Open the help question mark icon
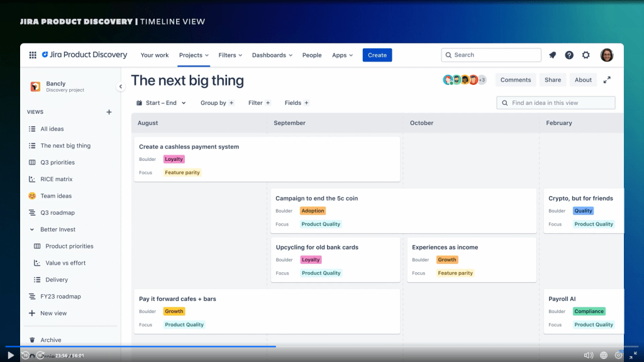644x362 pixels. pyautogui.click(x=569, y=55)
